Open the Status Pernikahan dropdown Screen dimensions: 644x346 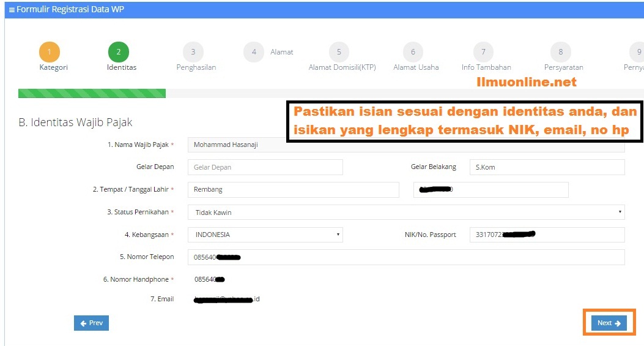tap(406, 212)
